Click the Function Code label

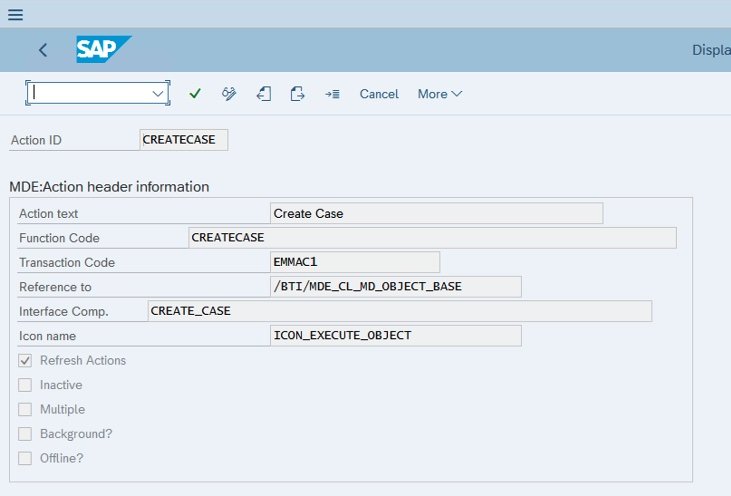pos(59,238)
